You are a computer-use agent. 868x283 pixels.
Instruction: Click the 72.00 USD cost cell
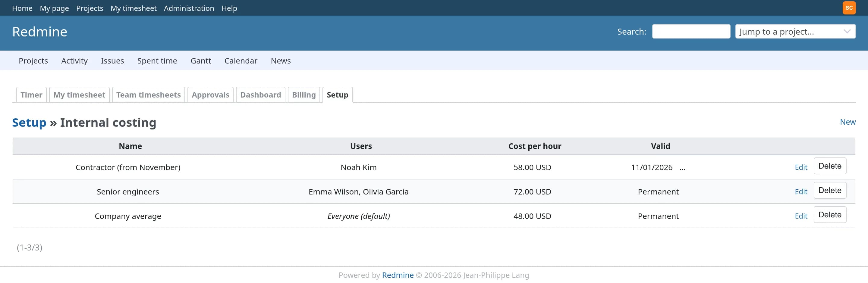point(532,191)
